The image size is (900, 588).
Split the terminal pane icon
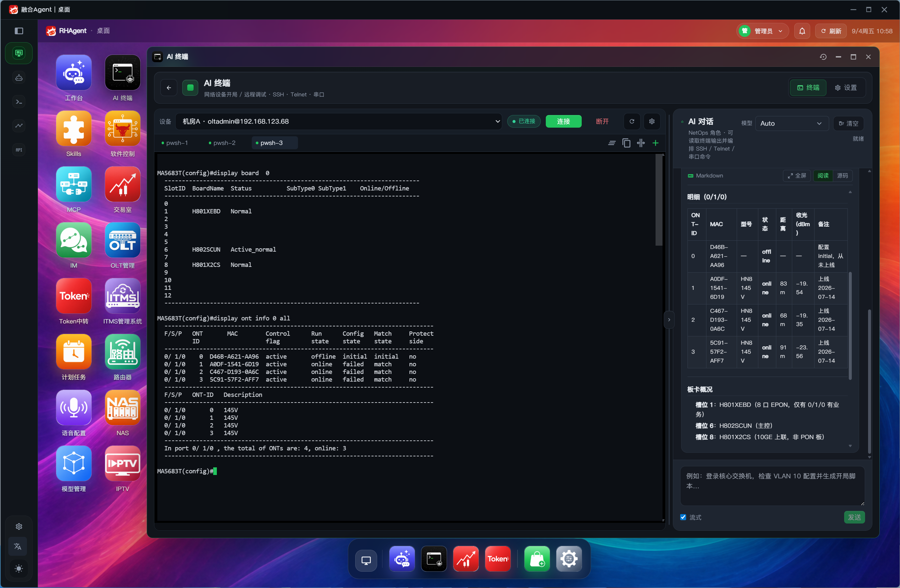point(641,143)
